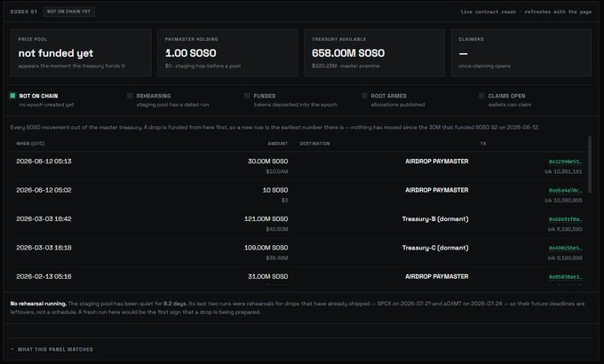Select the Treasury Available '658.00M SOSO' value
The image size is (604, 364).
click(348, 53)
